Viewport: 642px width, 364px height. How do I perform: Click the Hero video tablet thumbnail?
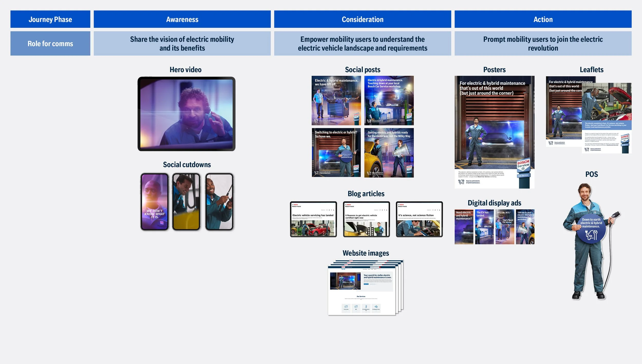coord(186,114)
